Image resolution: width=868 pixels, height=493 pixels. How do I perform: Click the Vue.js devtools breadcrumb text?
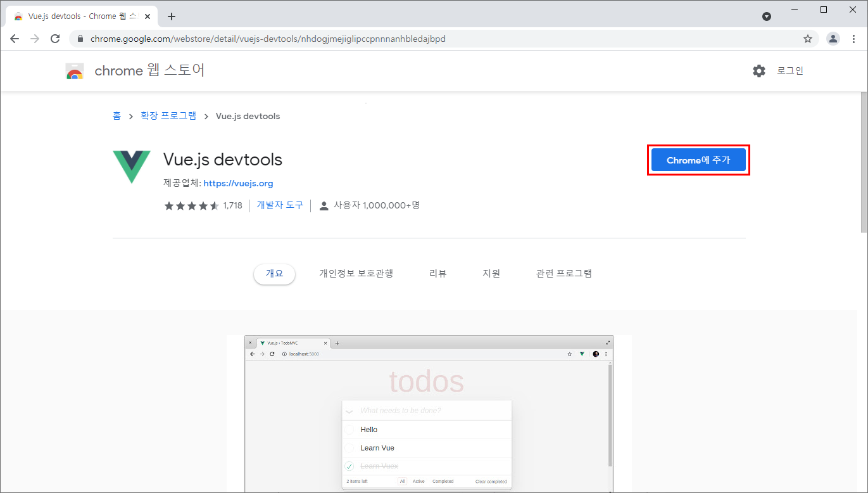click(x=248, y=116)
